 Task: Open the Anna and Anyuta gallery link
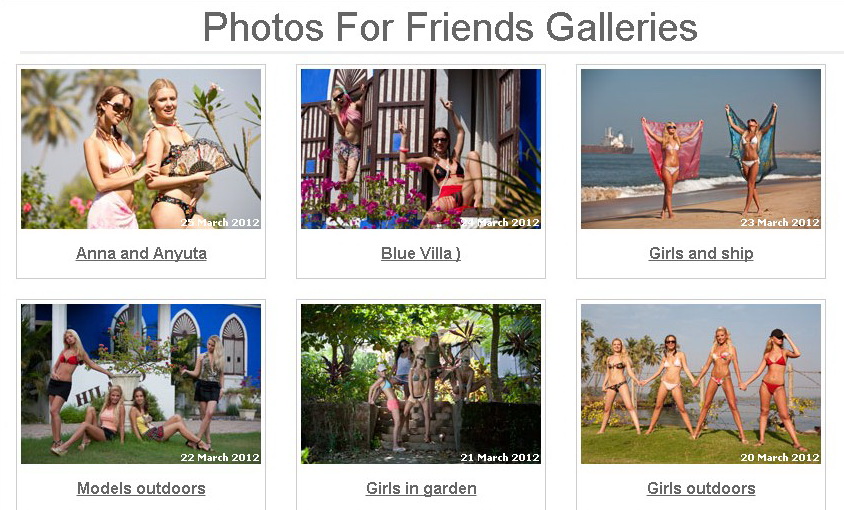click(x=141, y=253)
